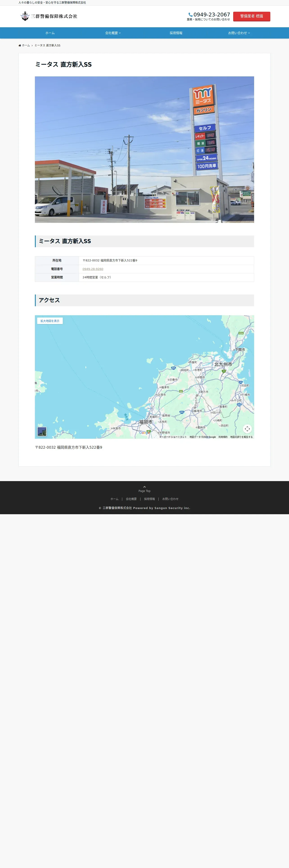
Task: Open the map 利用規約 link
Action: tap(223, 437)
